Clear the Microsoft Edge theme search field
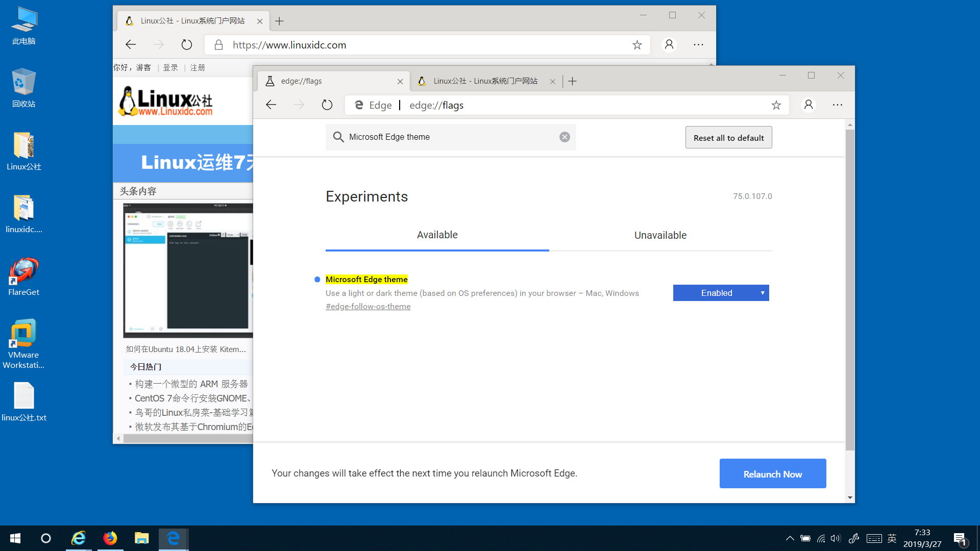The height and width of the screenshot is (551, 980). click(x=566, y=137)
